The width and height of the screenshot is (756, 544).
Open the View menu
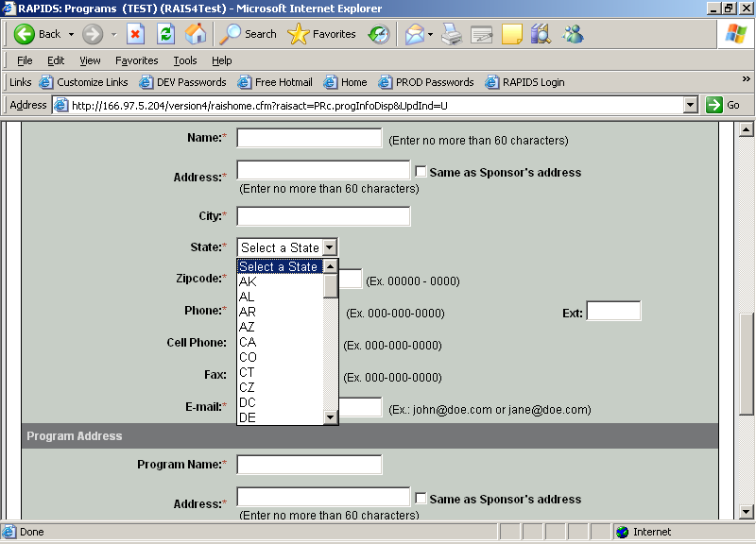(x=90, y=60)
